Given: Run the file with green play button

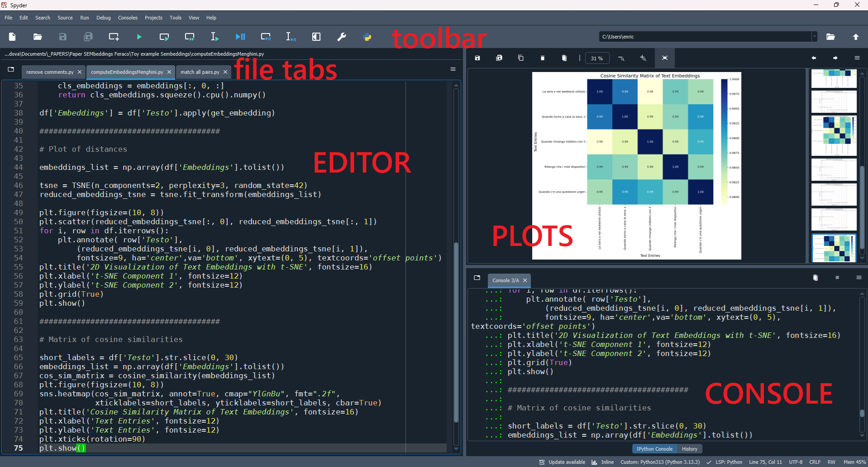Looking at the screenshot, I should (139, 37).
